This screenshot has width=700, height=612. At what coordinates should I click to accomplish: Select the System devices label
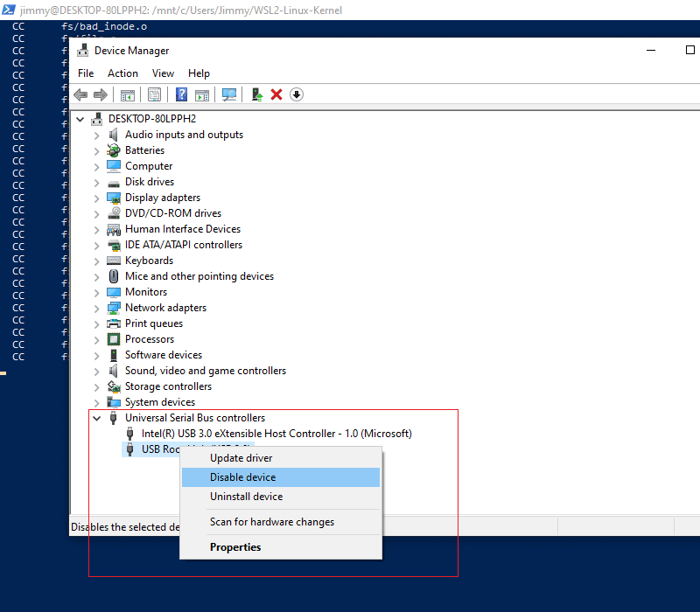click(160, 402)
